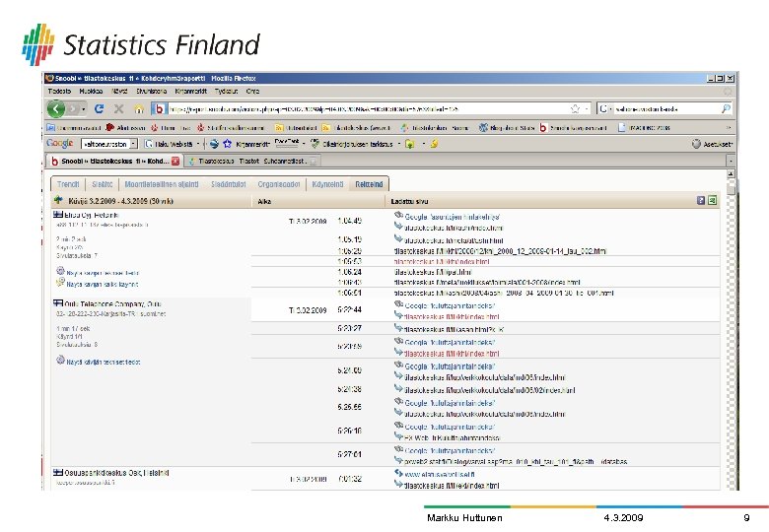Click the Kirjanmerkit button on Google toolbar
Viewport: 769px width, 532px height.
tap(247, 144)
